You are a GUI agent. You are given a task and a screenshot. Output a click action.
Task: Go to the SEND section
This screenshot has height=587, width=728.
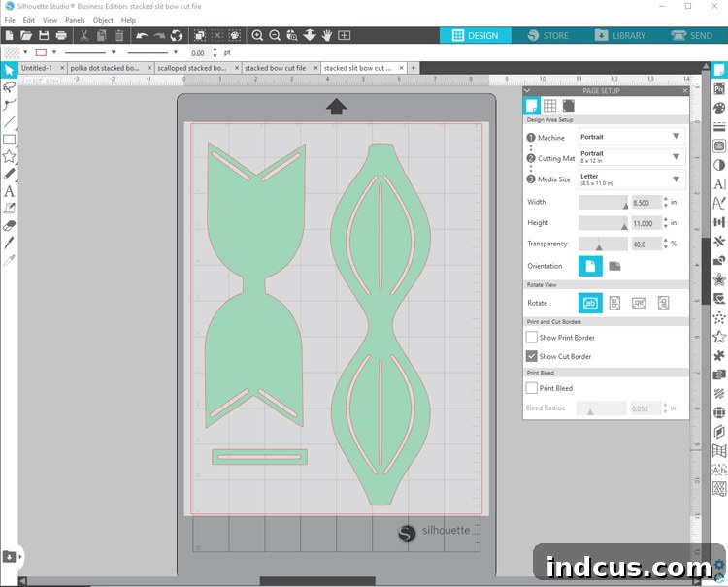pos(691,35)
